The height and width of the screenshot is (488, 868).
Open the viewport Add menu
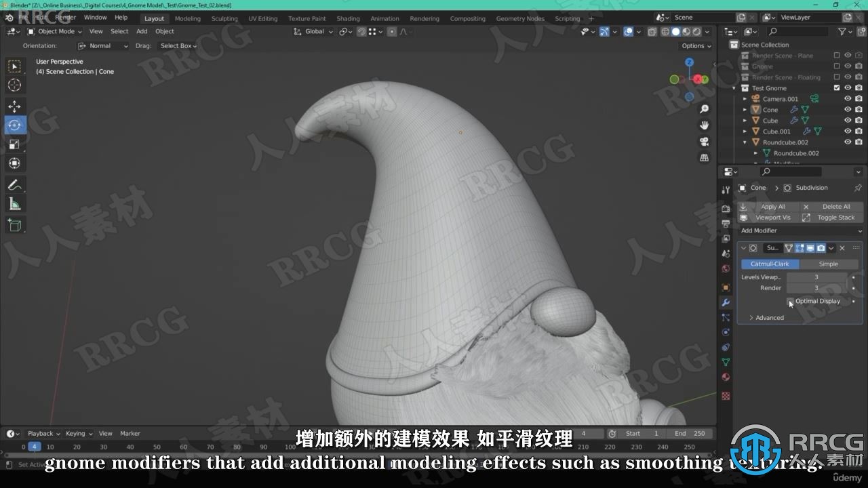(142, 31)
